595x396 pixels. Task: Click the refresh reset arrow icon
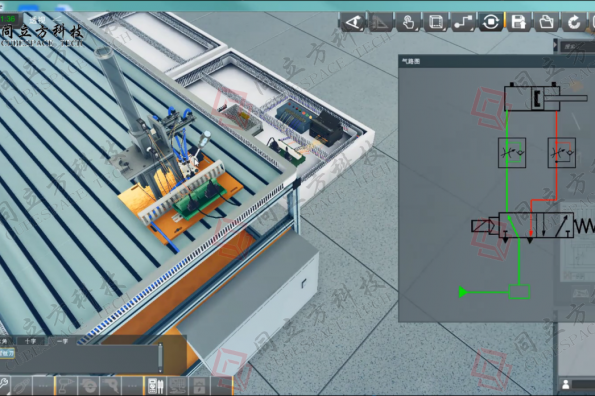click(x=574, y=22)
